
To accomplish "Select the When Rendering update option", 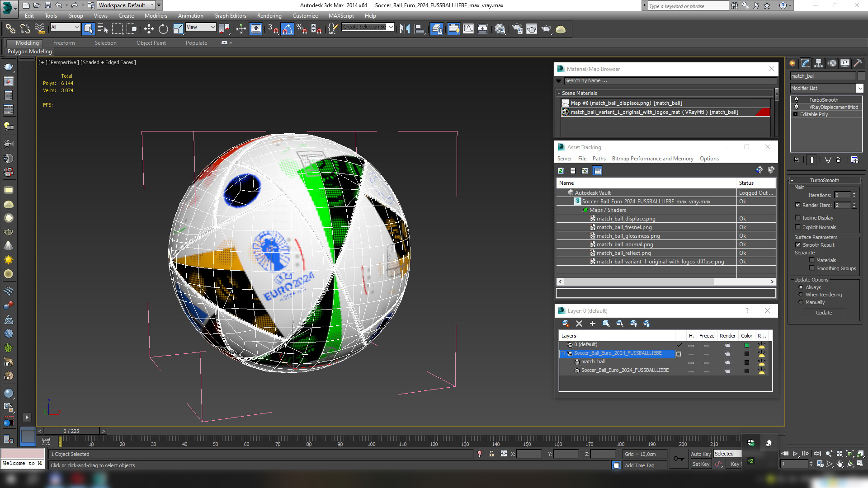I will tap(801, 295).
